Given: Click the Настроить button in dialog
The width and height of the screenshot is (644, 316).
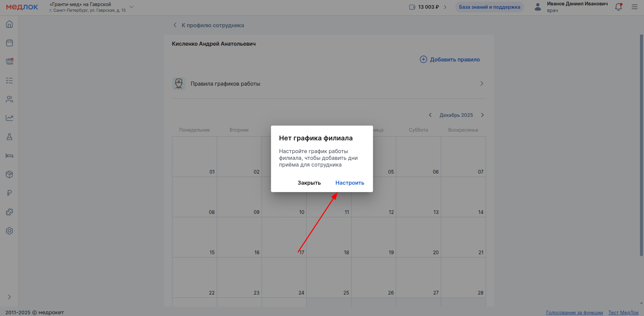Looking at the screenshot, I should [350, 183].
